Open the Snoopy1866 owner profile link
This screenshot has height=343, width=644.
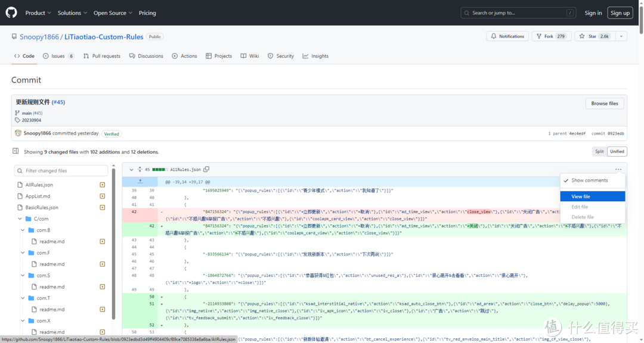(39, 37)
